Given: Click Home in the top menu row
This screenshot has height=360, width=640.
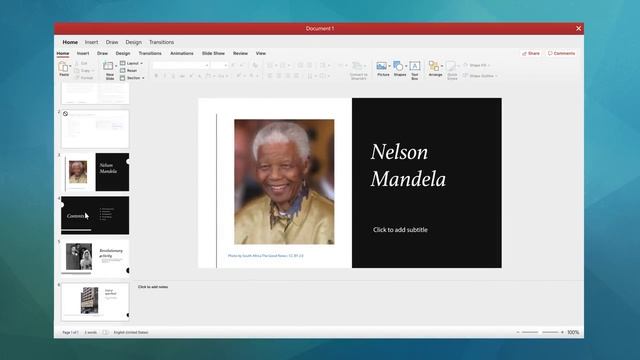Looking at the screenshot, I should [x=70, y=42].
